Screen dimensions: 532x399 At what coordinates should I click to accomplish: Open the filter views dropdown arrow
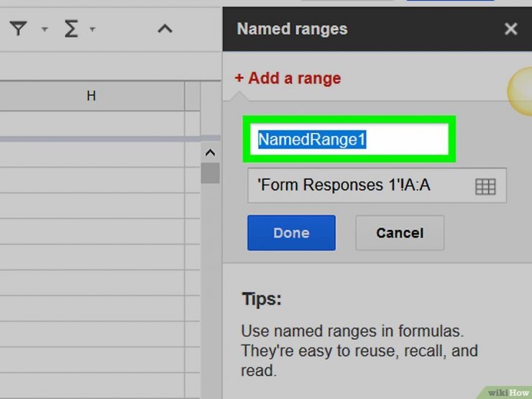pyautogui.click(x=45, y=29)
